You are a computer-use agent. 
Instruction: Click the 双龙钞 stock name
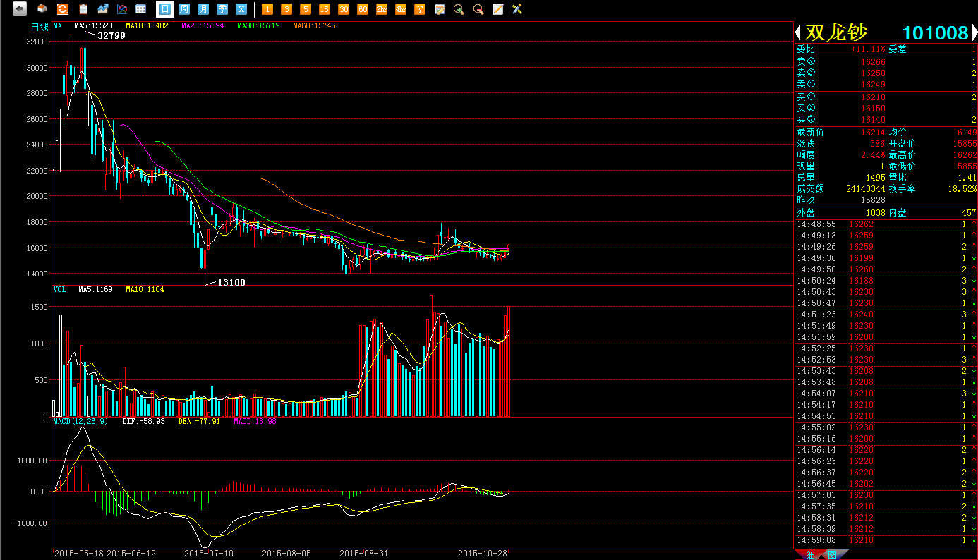coord(836,32)
